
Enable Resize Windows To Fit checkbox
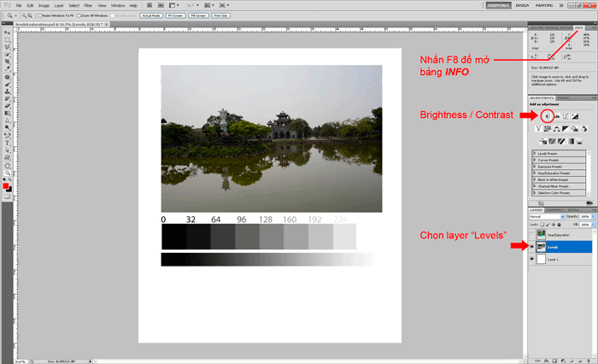pyautogui.click(x=39, y=15)
